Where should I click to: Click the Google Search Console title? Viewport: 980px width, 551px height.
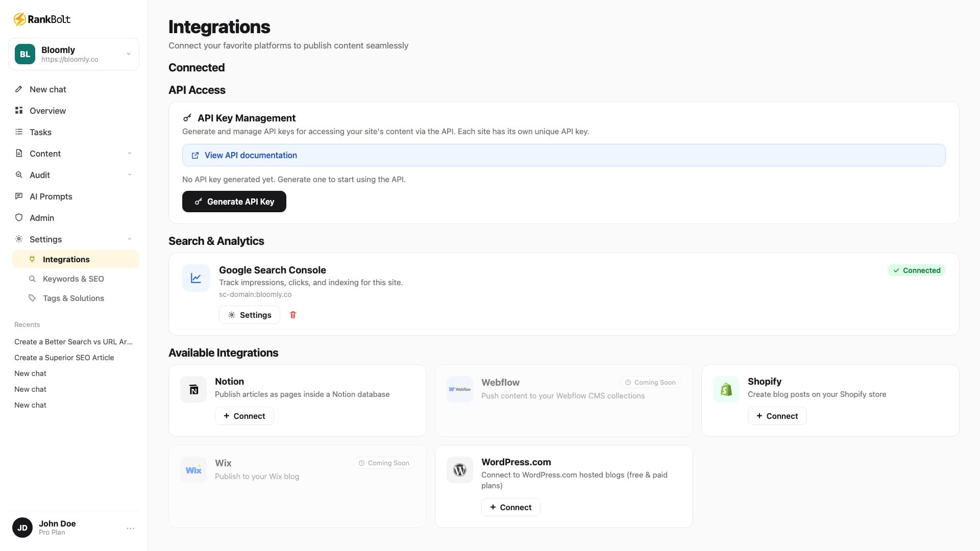[273, 270]
